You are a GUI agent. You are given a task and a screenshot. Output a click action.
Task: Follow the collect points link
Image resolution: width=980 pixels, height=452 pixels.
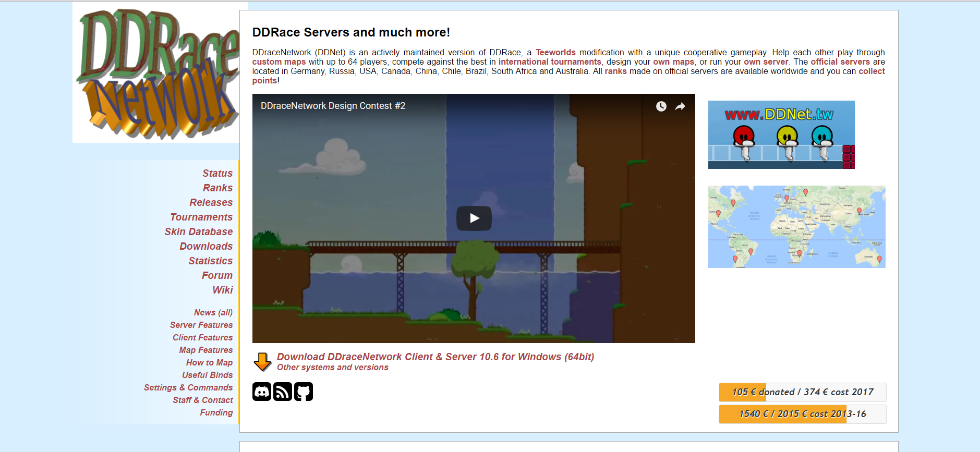click(872, 71)
